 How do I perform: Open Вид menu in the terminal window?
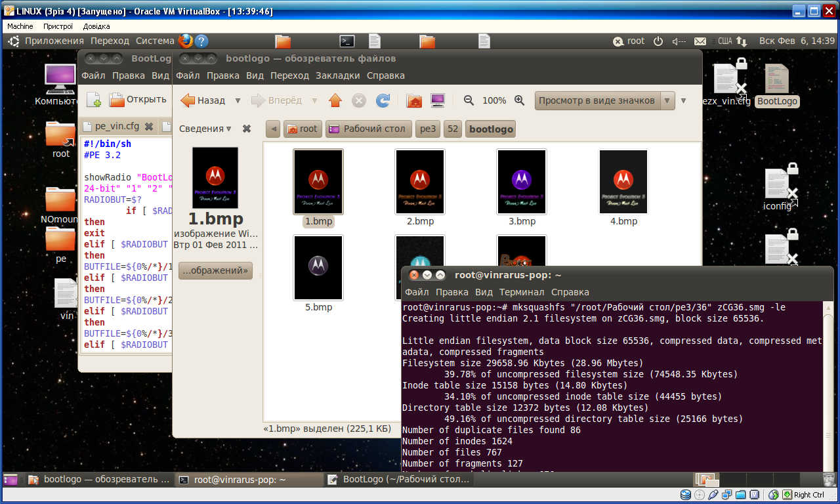point(484,292)
